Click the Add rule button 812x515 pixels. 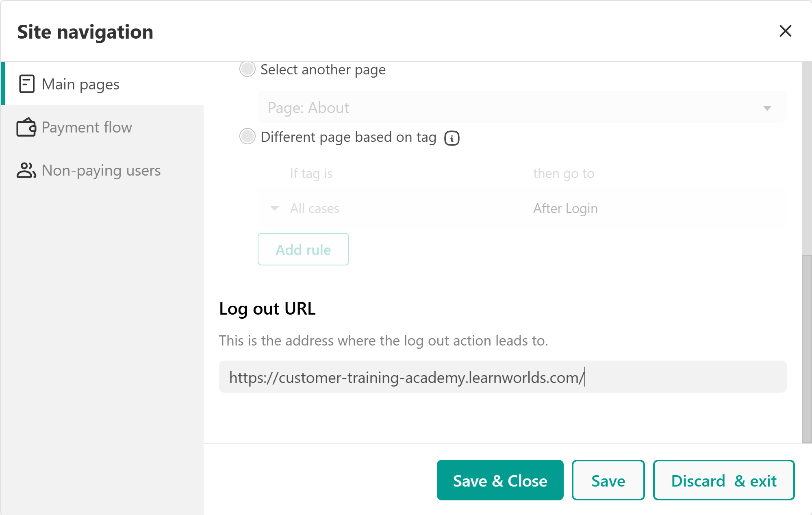click(303, 249)
